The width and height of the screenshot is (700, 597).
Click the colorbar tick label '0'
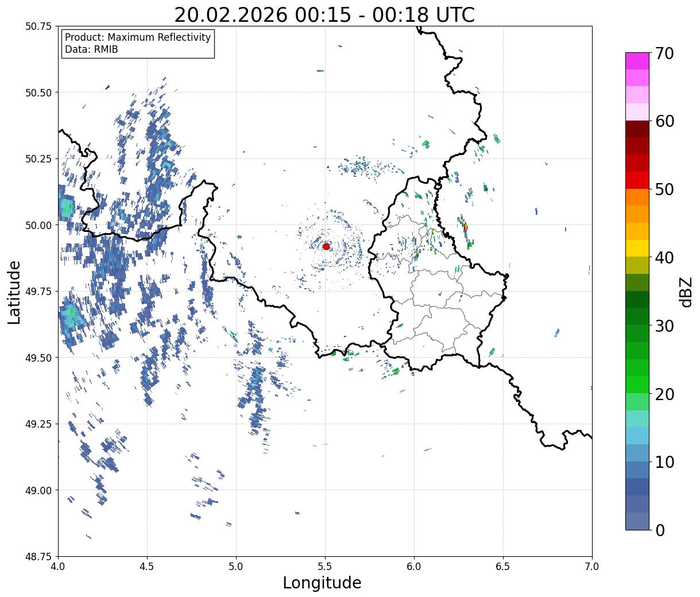click(660, 530)
